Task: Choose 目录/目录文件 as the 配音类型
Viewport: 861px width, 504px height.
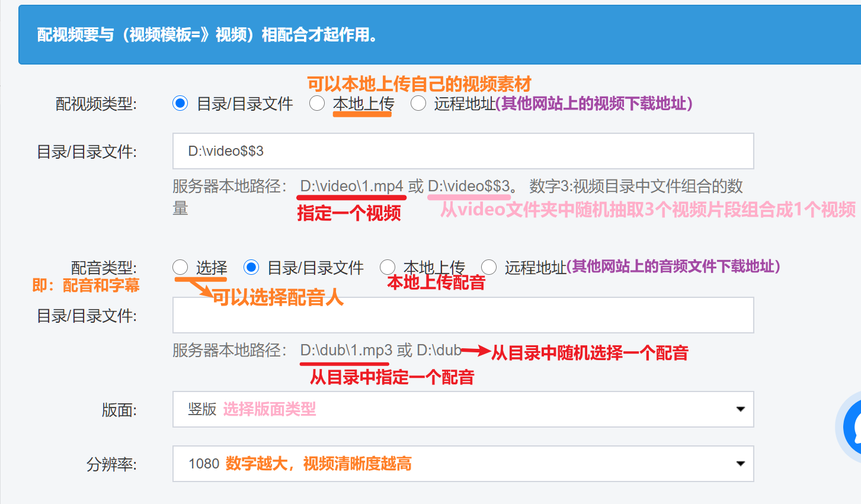Action: pyautogui.click(x=251, y=268)
